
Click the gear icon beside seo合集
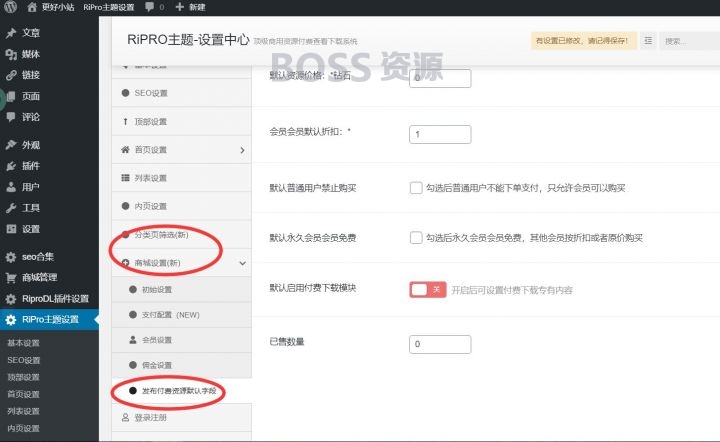coord(11,257)
